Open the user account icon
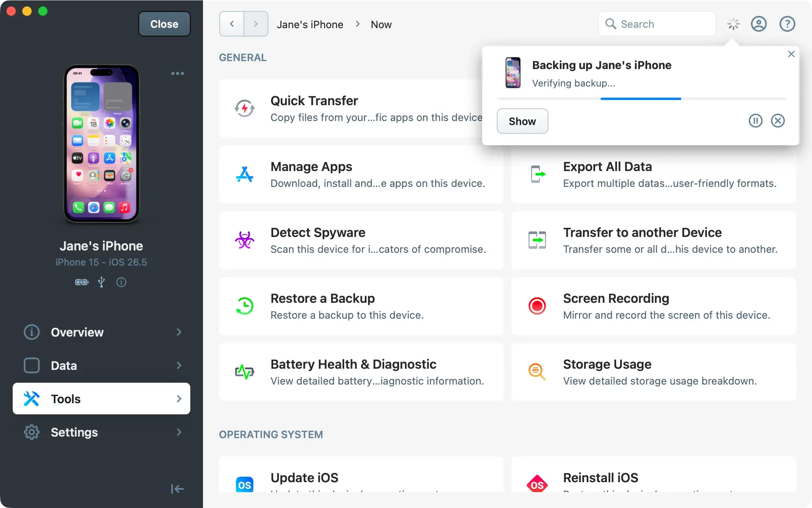Viewport: 812px width, 508px height. (x=758, y=24)
